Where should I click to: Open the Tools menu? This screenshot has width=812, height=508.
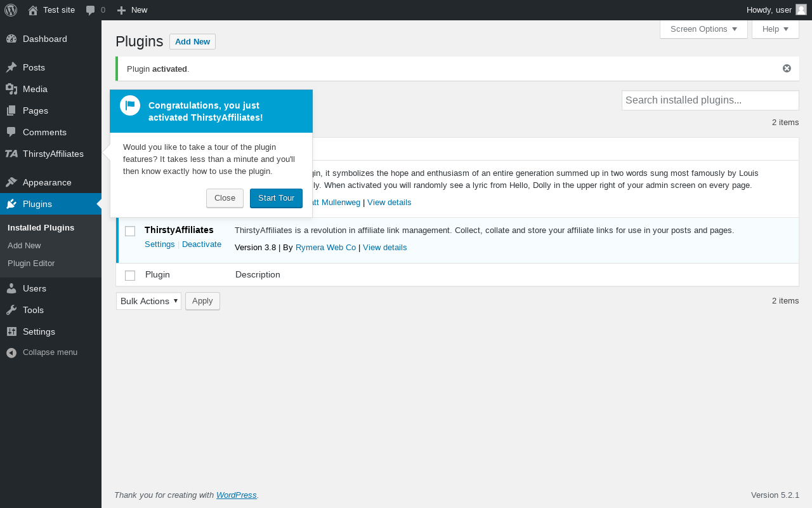click(51, 310)
